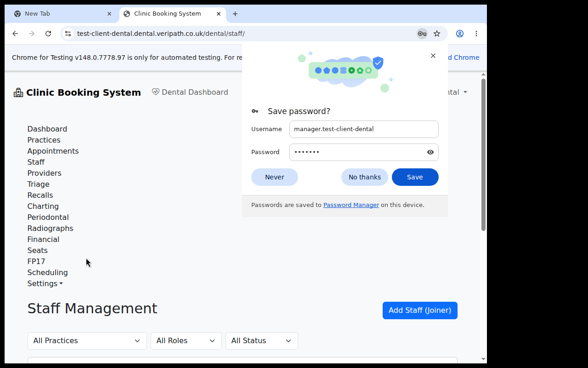The height and width of the screenshot is (368, 588).
Task: Click the address bar URL
Action: click(161, 34)
